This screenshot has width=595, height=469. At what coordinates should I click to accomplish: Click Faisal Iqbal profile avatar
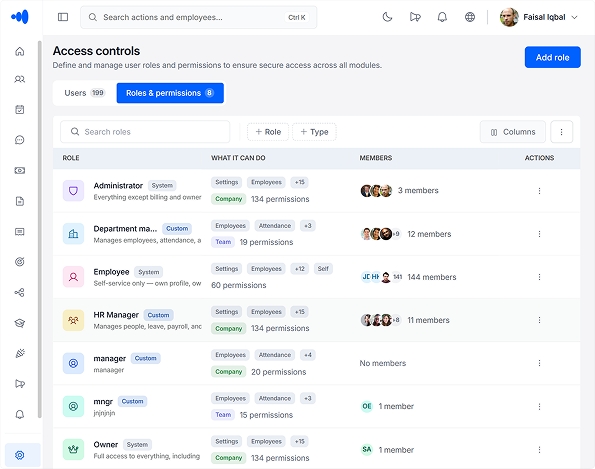tap(509, 17)
